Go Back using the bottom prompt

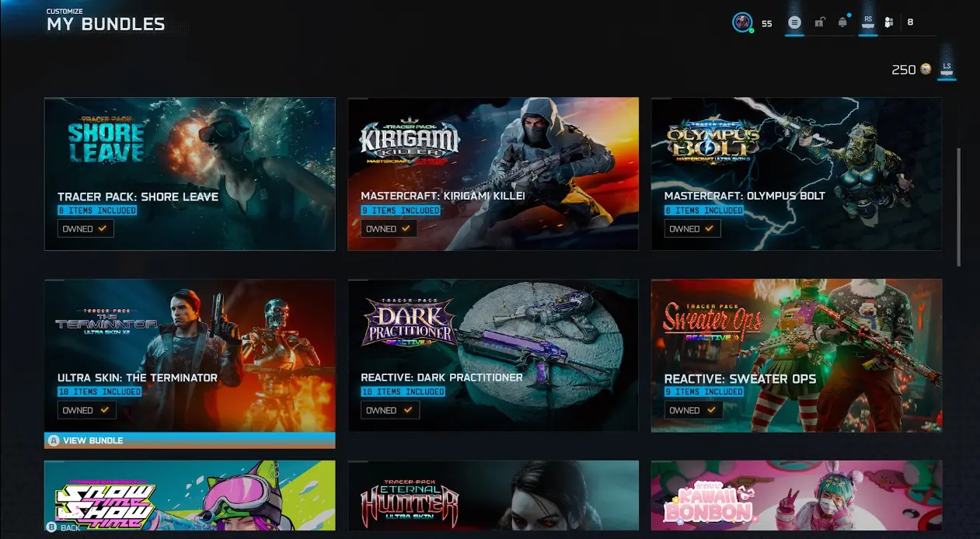[63, 527]
